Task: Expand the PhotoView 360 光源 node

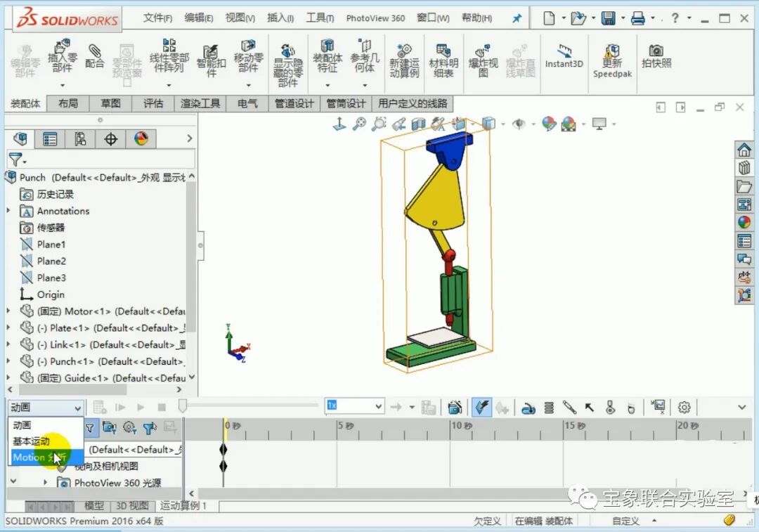Action: 45,483
